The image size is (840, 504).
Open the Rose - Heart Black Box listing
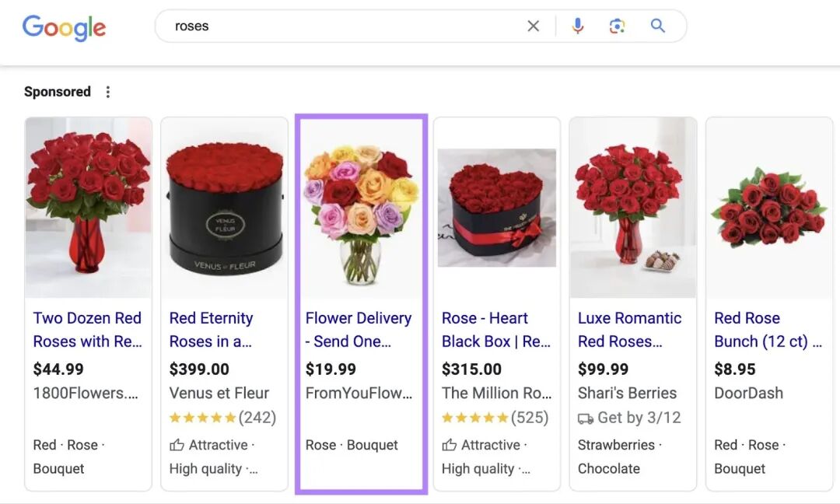[496, 330]
